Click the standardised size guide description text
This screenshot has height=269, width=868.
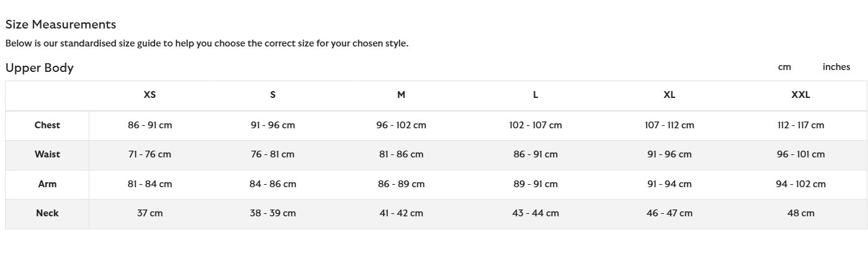pos(207,43)
